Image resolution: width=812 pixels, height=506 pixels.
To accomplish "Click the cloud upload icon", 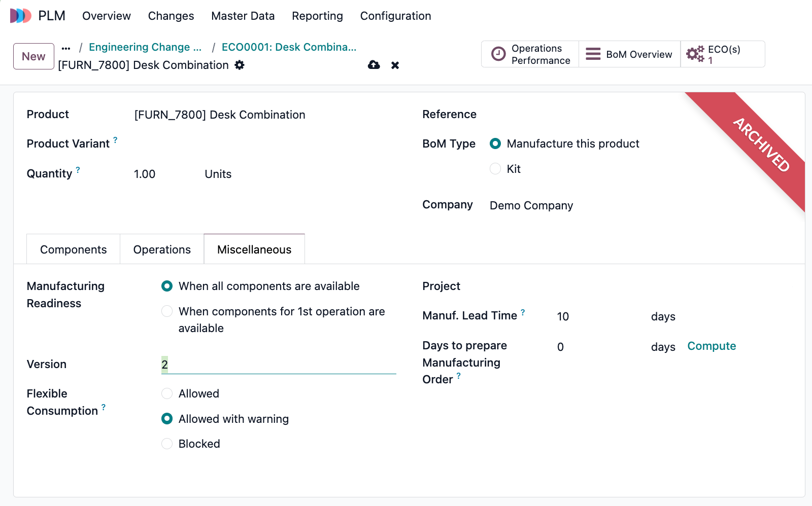I will coord(374,65).
